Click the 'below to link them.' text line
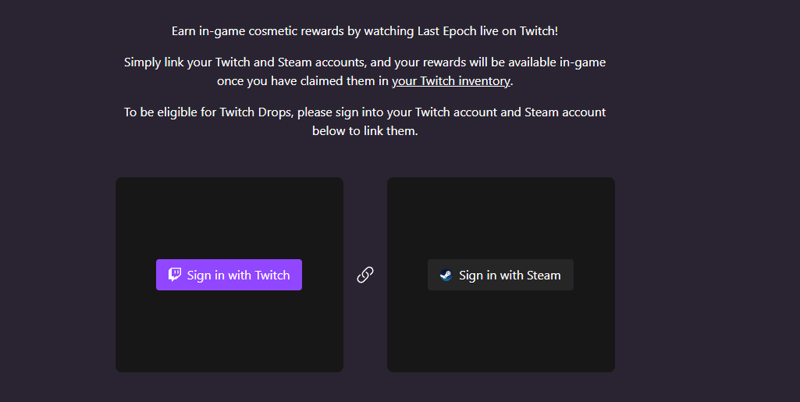 pyautogui.click(x=365, y=131)
